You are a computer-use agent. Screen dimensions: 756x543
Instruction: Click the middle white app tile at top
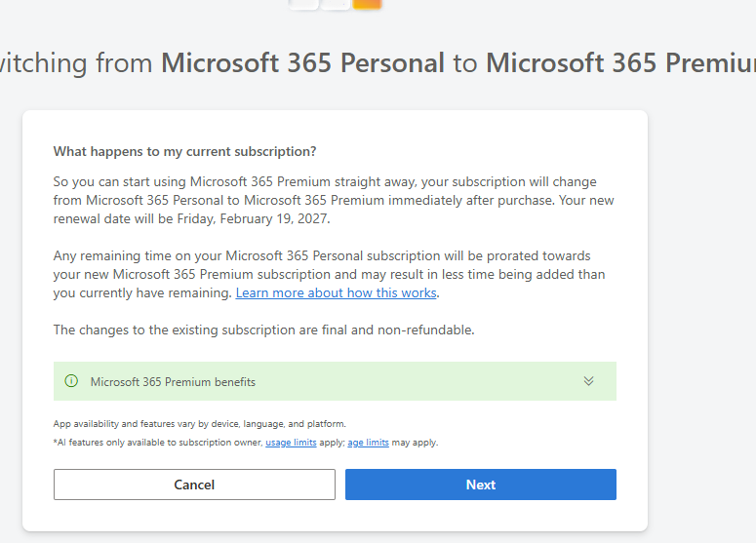pyautogui.click(x=335, y=4)
